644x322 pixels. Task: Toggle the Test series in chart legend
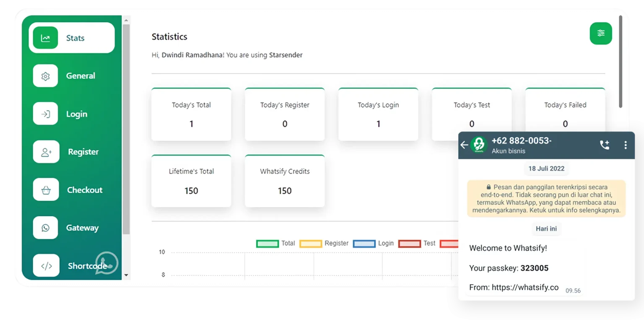[x=417, y=243]
